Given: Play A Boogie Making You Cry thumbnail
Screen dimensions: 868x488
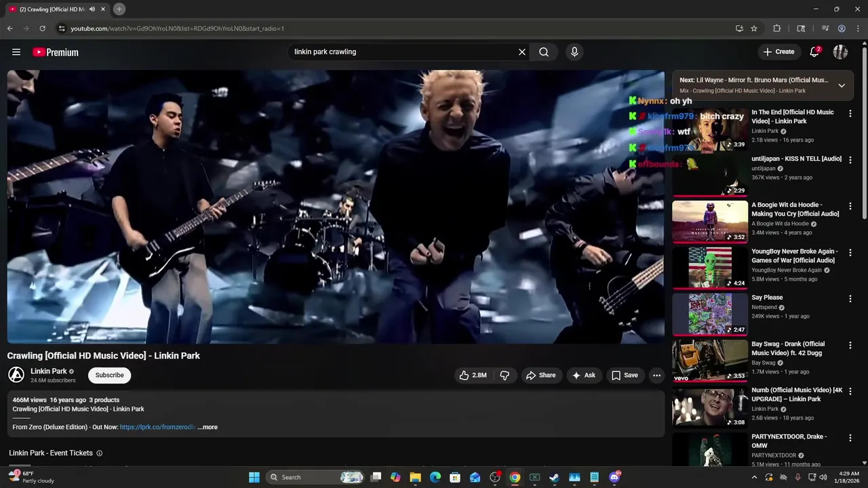Looking at the screenshot, I should click(710, 222).
